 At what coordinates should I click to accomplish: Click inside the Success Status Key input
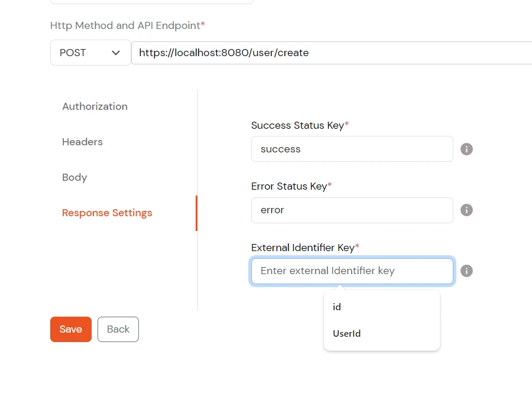[x=352, y=149]
